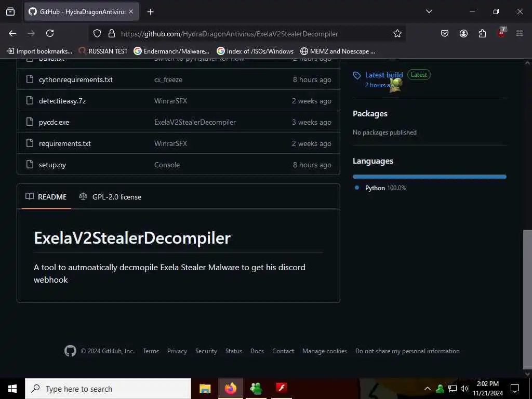
Task: Open the MEMZ and Noescape bookmark
Action: (338, 51)
